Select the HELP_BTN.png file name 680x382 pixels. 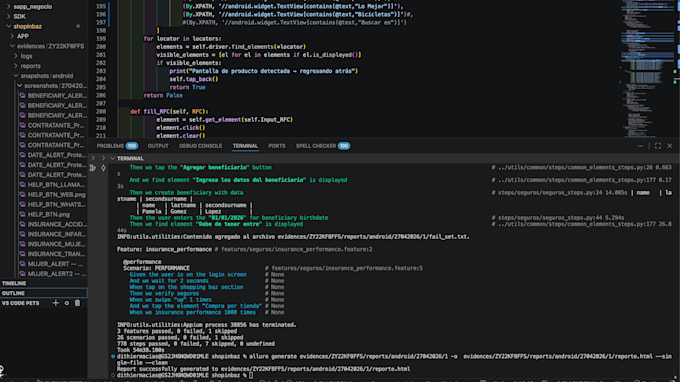[x=49, y=214]
